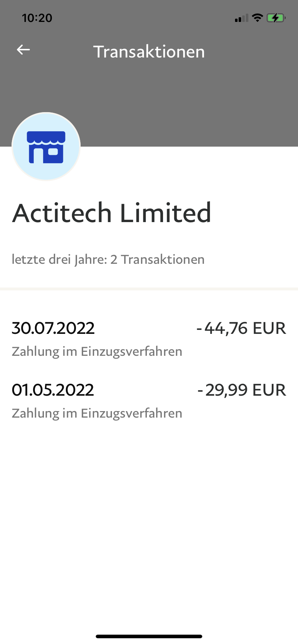This screenshot has height=644, width=298.
Task: Tap the word Limited in merchant name
Action: tap(165, 213)
